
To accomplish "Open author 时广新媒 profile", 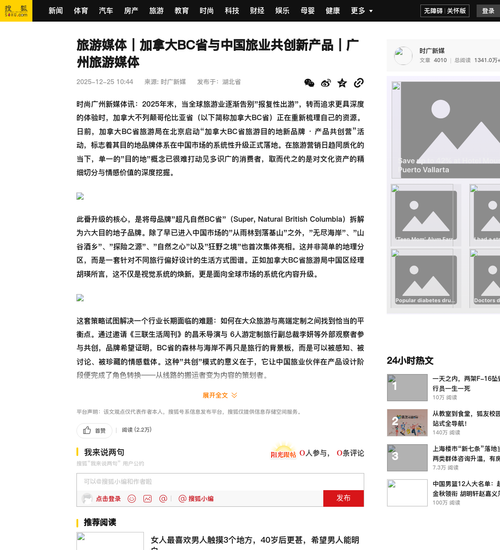I will point(432,51).
